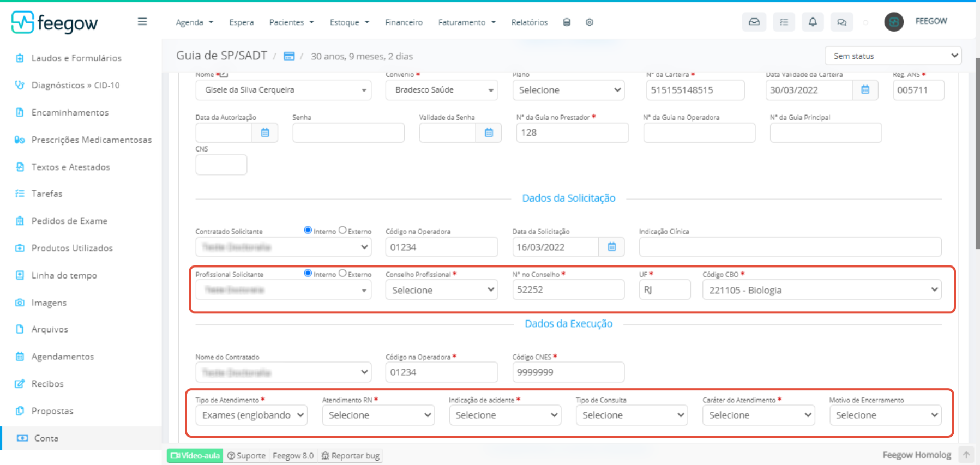Open the task list icon in header
This screenshot has height=465, width=980.
(784, 22)
